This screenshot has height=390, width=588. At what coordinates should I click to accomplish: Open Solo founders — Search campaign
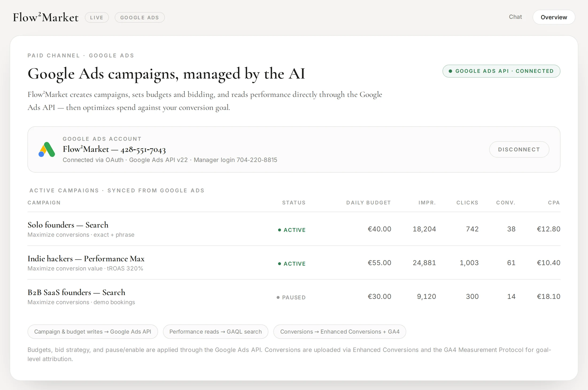(68, 225)
